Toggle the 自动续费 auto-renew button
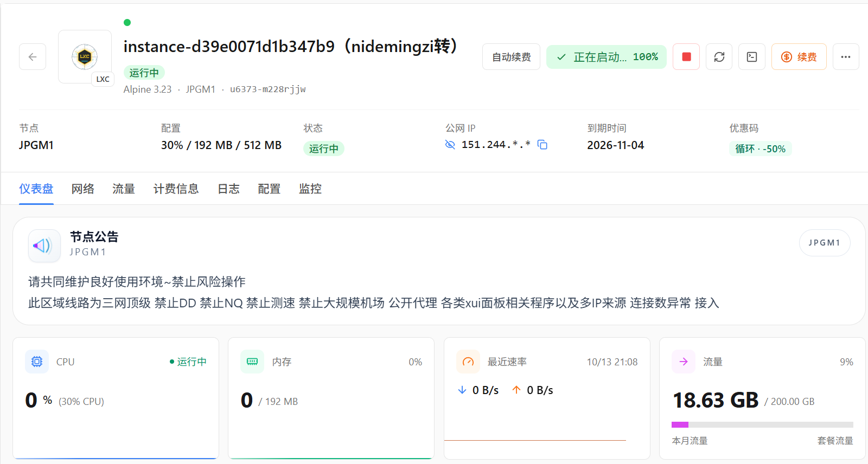Image resolution: width=868 pixels, height=464 pixels. click(x=511, y=57)
